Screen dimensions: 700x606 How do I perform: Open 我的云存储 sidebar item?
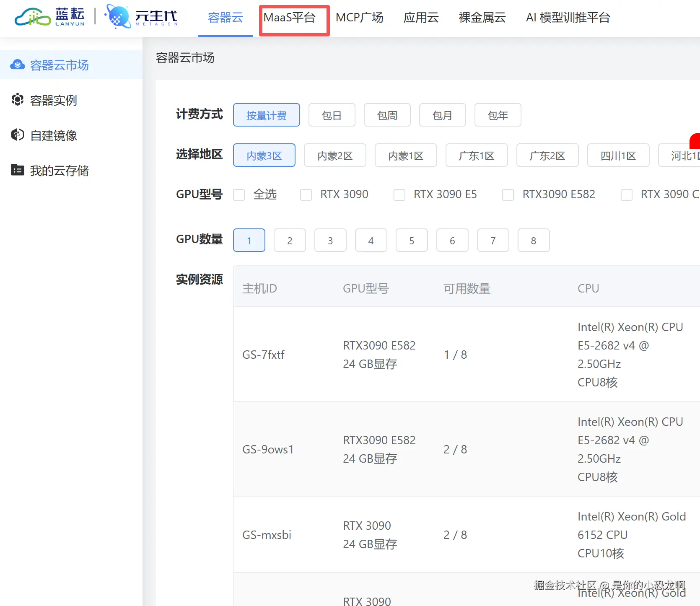(x=71, y=171)
